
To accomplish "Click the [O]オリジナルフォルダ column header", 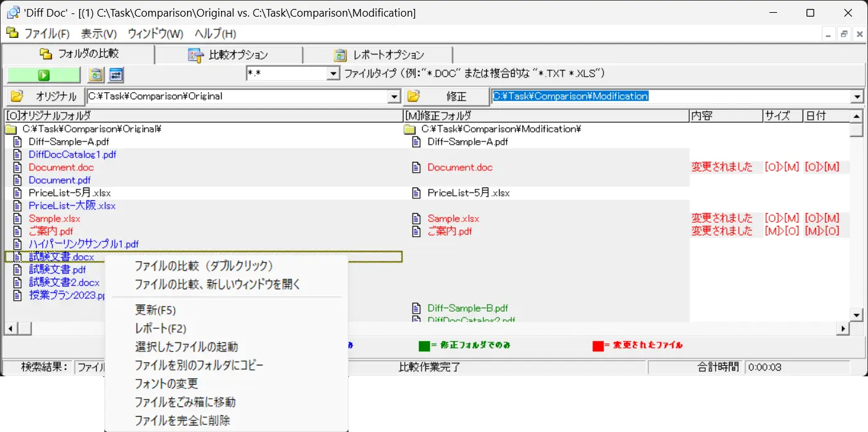I will click(x=203, y=116).
